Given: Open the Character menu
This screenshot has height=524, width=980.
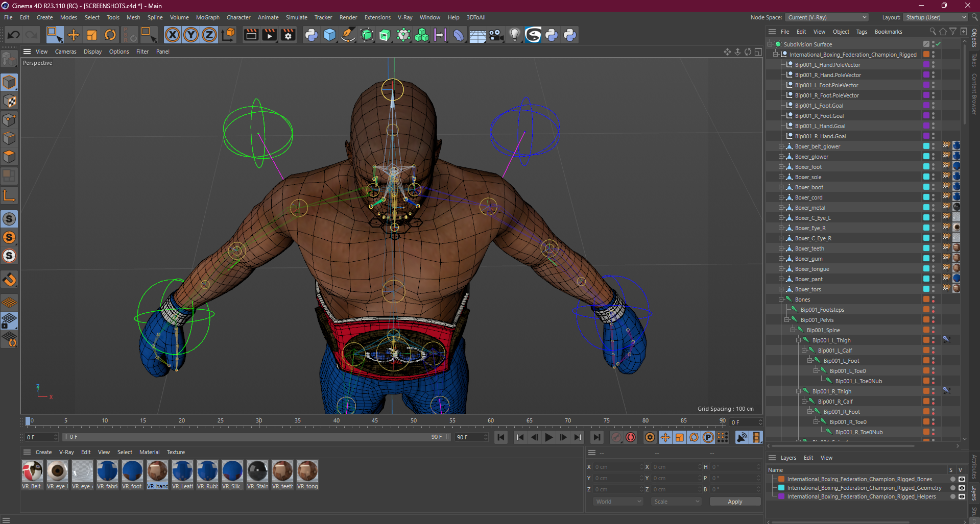Looking at the screenshot, I should coord(238,17).
